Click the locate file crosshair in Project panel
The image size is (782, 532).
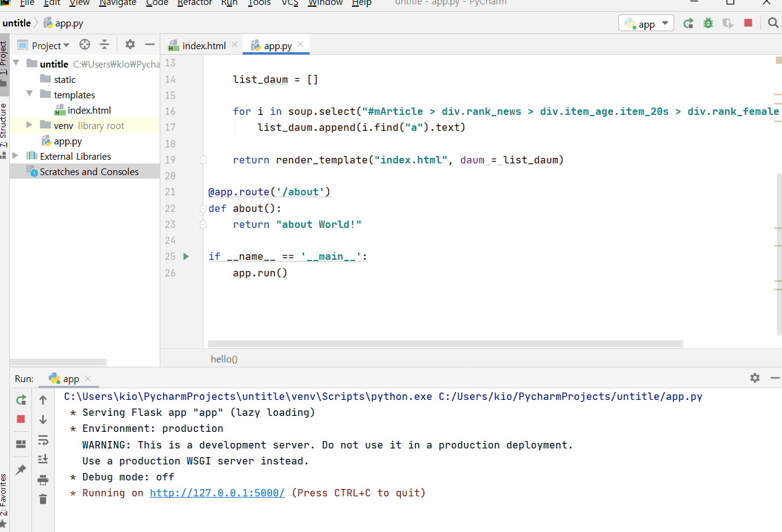[x=85, y=45]
